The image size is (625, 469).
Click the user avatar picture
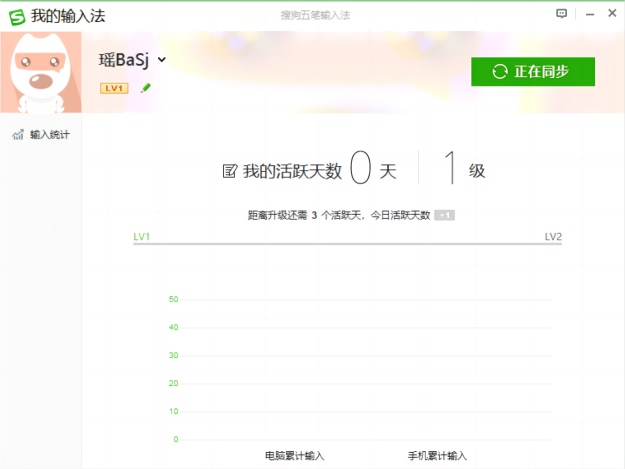(x=41, y=73)
